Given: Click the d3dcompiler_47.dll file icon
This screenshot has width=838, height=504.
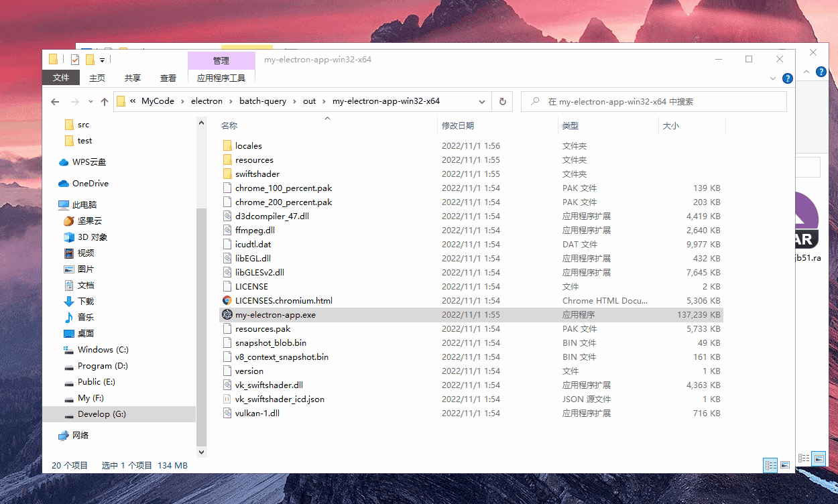Looking at the screenshot, I should click(227, 216).
